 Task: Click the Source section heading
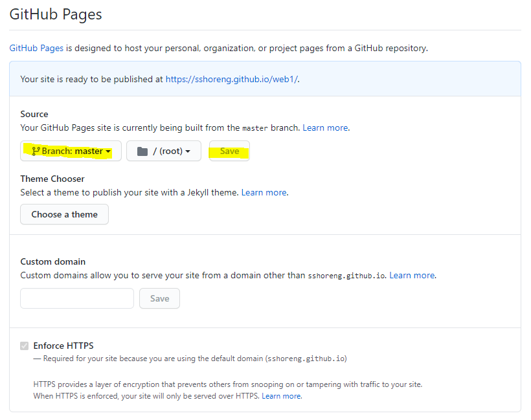34,114
